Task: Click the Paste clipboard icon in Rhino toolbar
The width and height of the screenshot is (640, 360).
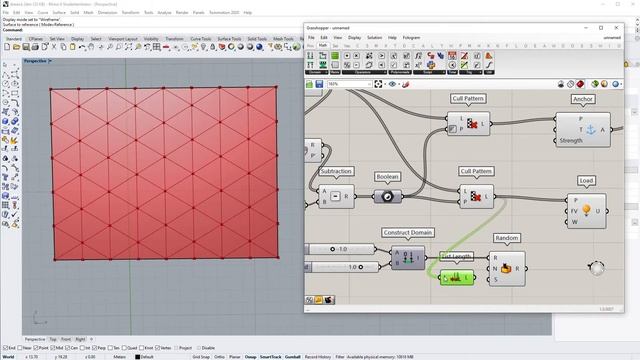Action: tap(73, 47)
